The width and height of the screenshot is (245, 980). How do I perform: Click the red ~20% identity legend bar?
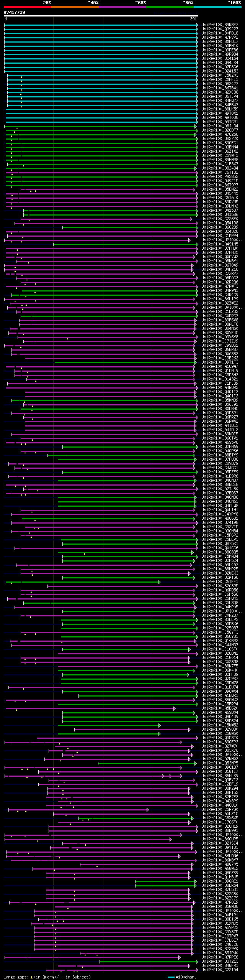point(28,7)
